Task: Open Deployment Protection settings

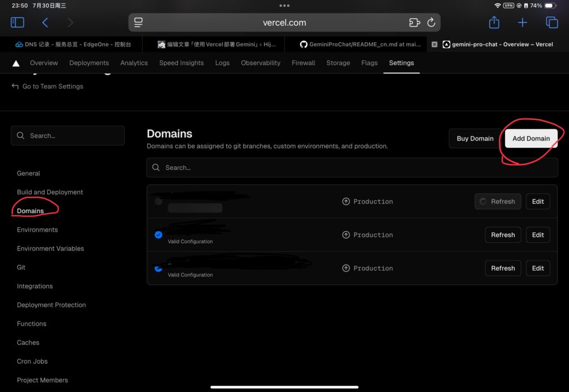Action: 51,305
